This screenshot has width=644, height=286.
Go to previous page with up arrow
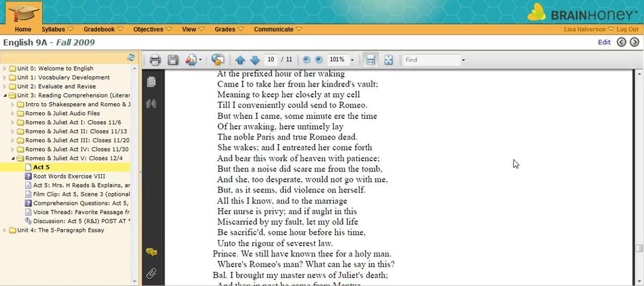tap(240, 60)
